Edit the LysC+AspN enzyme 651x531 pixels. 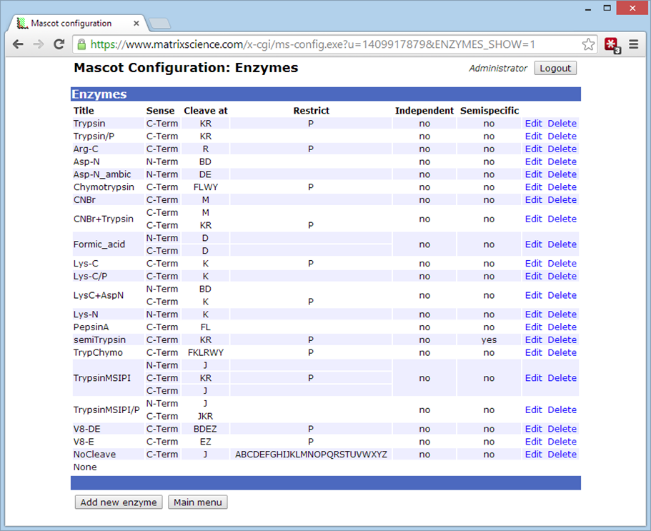(x=533, y=296)
